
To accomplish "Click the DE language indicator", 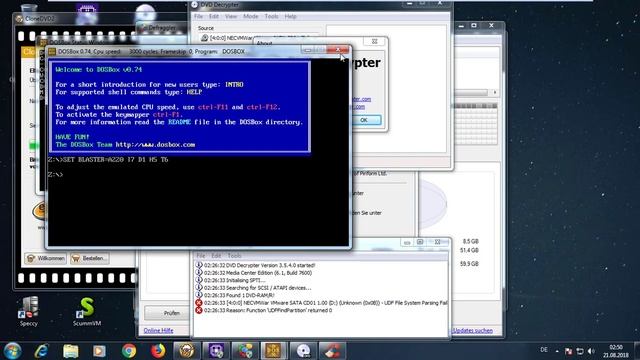I will coord(544,350).
